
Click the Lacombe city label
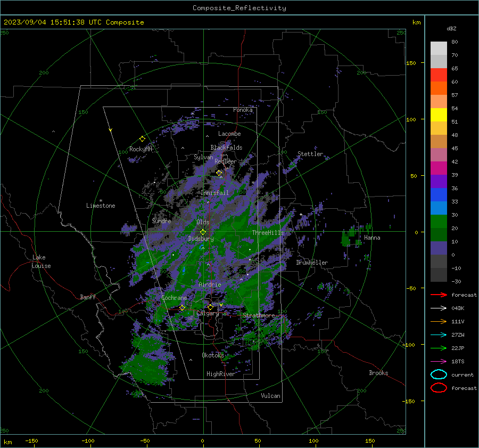[229, 134]
